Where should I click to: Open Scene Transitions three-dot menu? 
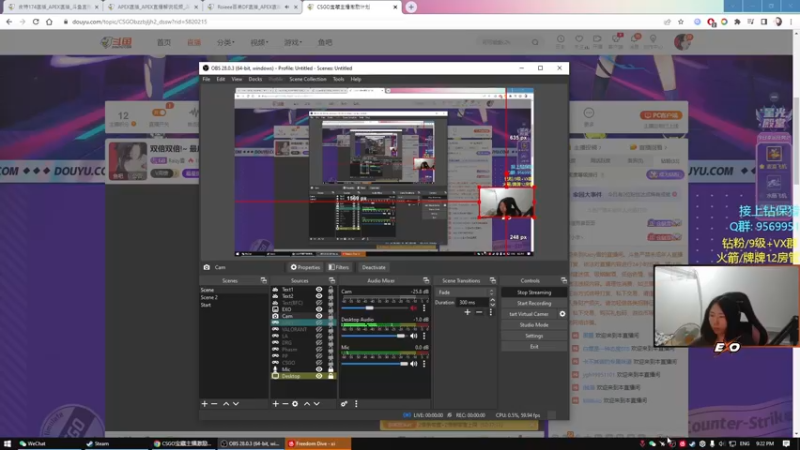491,312
